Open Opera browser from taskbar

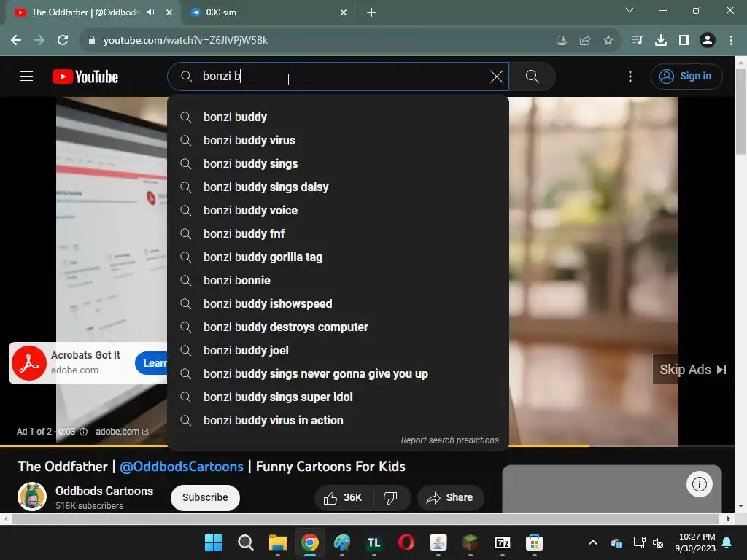coord(406,542)
